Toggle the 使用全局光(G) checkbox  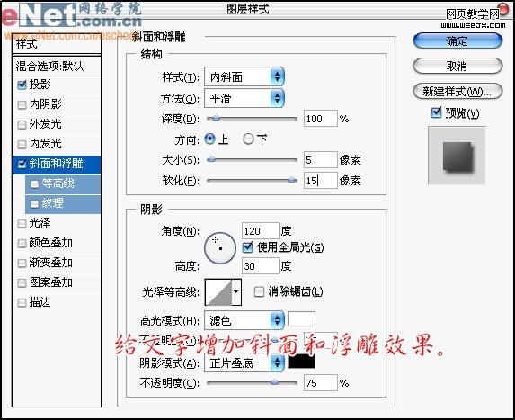click(x=248, y=247)
